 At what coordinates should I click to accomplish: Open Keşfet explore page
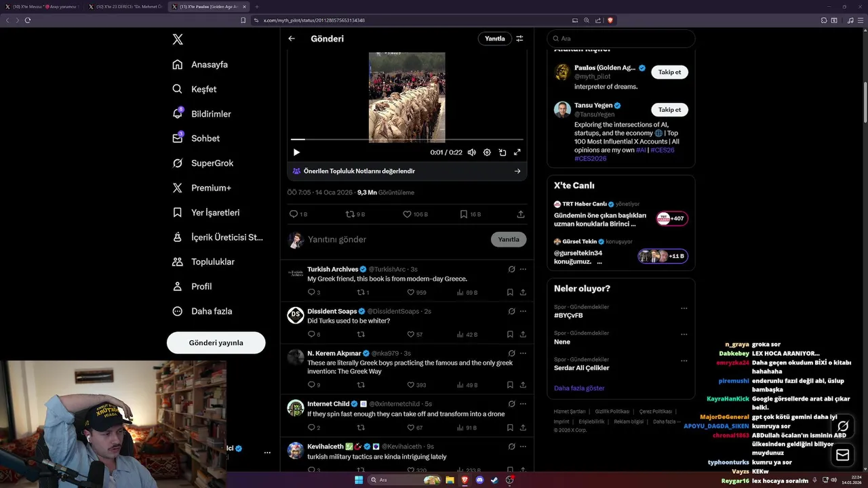click(195, 89)
